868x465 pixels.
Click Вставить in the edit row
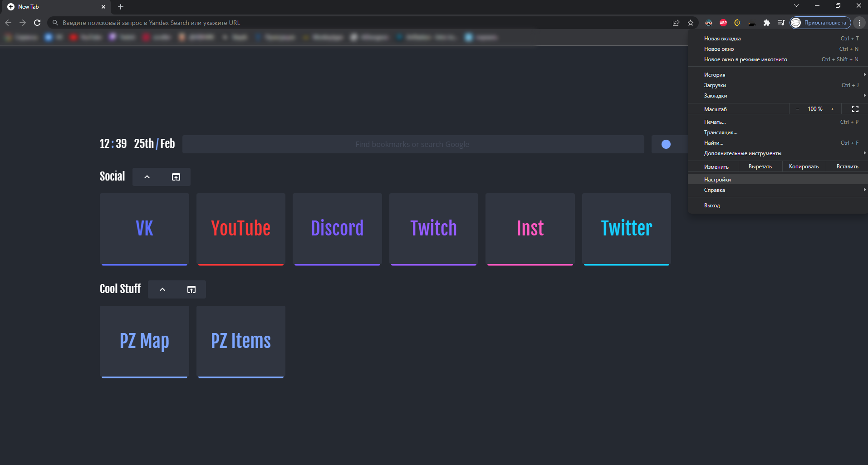click(x=847, y=166)
